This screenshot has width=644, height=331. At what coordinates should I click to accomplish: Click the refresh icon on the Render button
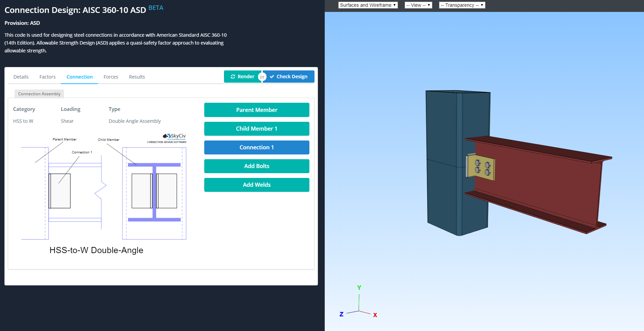233,77
